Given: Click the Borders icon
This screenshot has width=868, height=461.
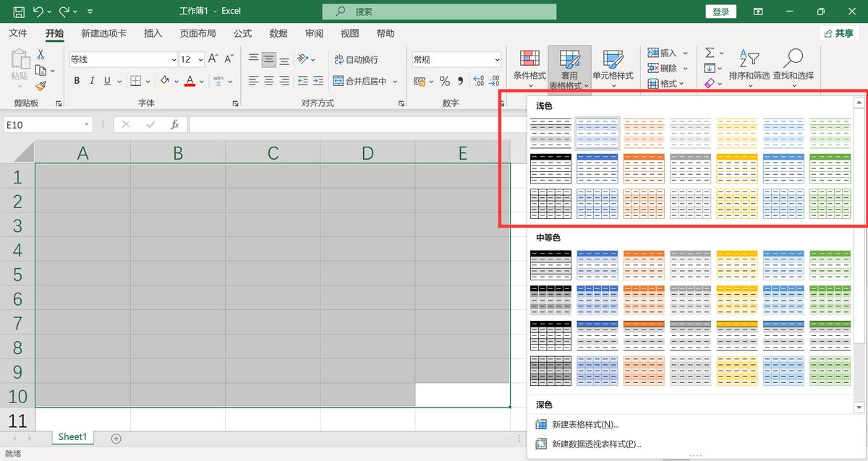Looking at the screenshot, I should tap(137, 81).
